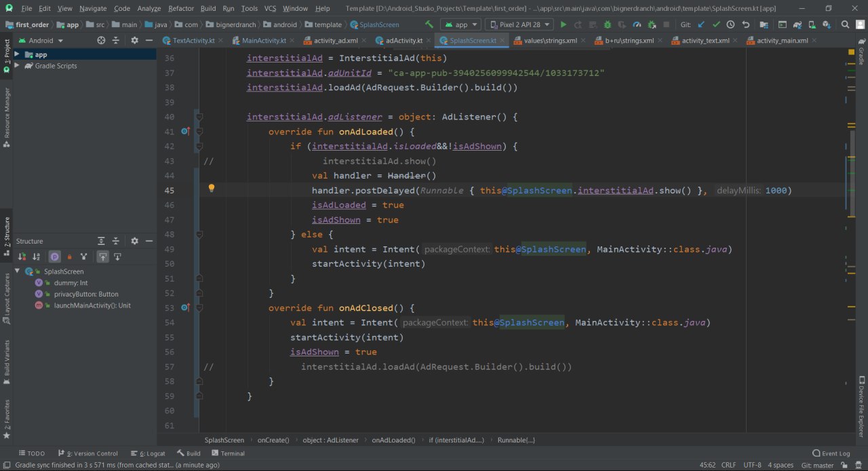The height and width of the screenshot is (471, 868).
Task: Open the TODO tool window
Action: click(32, 453)
